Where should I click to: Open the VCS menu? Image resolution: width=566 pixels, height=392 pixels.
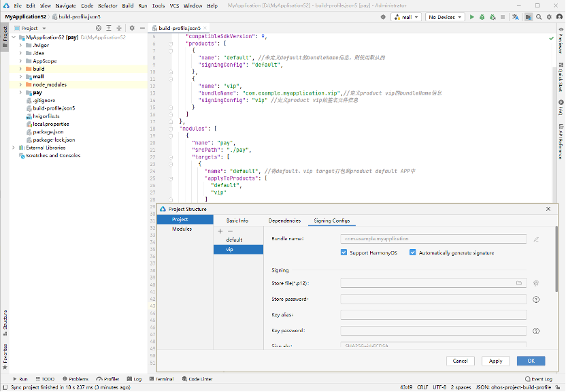pyautogui.click(x=174, y=5)
